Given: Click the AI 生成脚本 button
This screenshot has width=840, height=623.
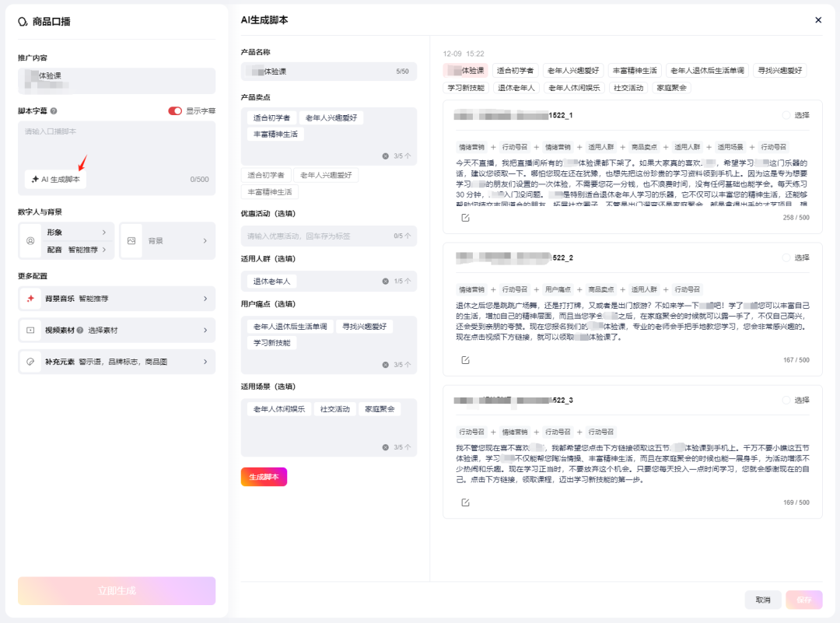Looking at the screenshot, I should pos(56,180).
